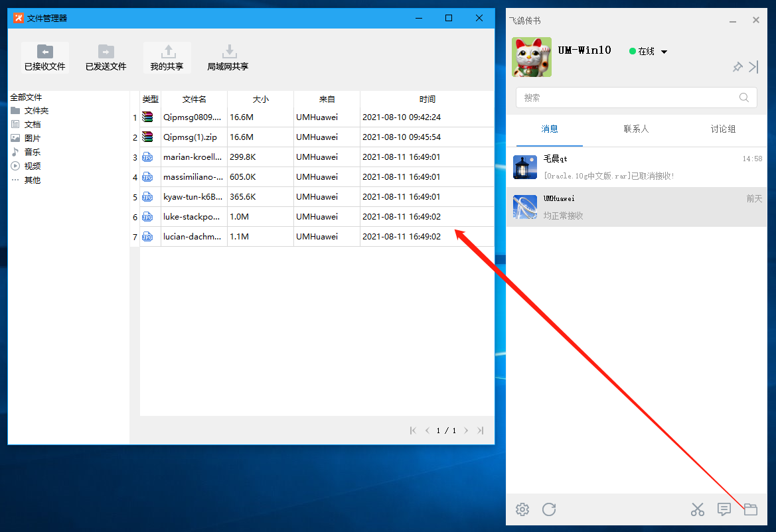776x532 pixels.
Task: Switch to the 讨论组 tab
Action: coord(723,129)
